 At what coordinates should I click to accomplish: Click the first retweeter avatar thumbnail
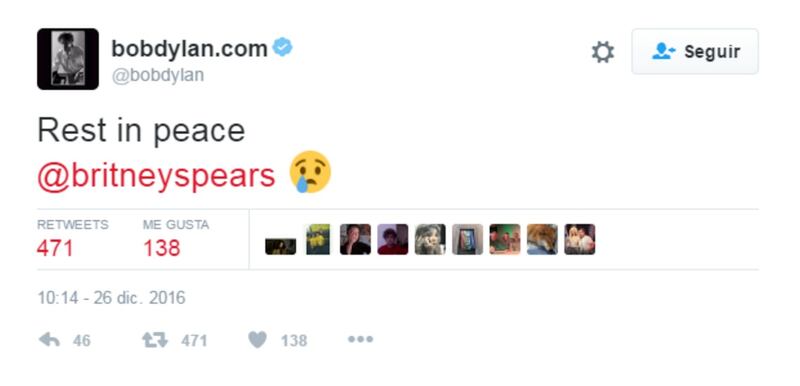pyautogui.click(x=281, y=246)
